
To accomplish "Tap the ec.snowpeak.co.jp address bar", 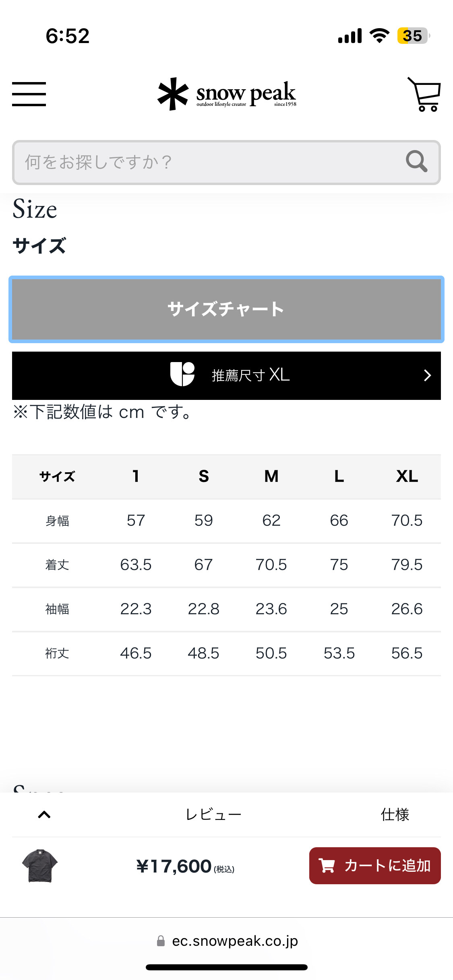I will click(227, 941).
